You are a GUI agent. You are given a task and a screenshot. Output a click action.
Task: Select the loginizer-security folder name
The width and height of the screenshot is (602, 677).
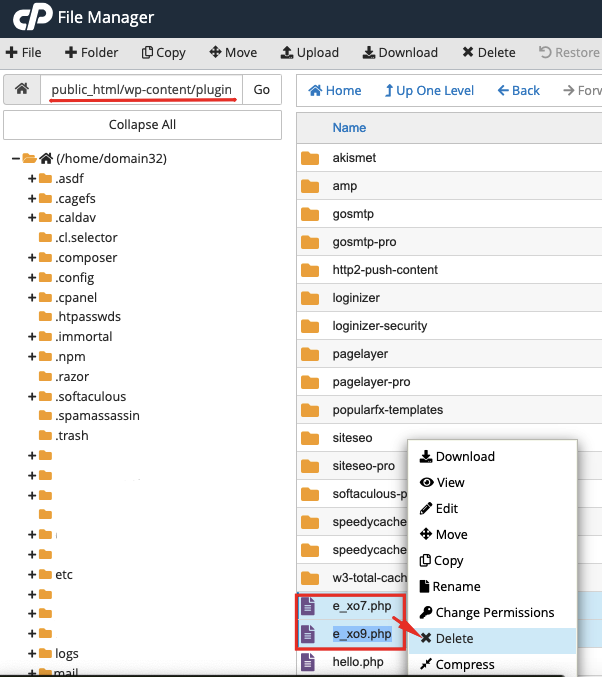(x=380, y=326)
